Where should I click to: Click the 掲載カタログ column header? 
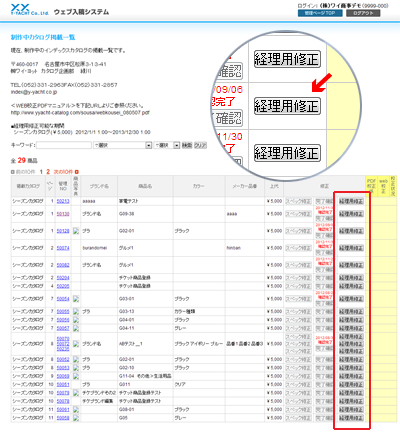tap(28, 186)
